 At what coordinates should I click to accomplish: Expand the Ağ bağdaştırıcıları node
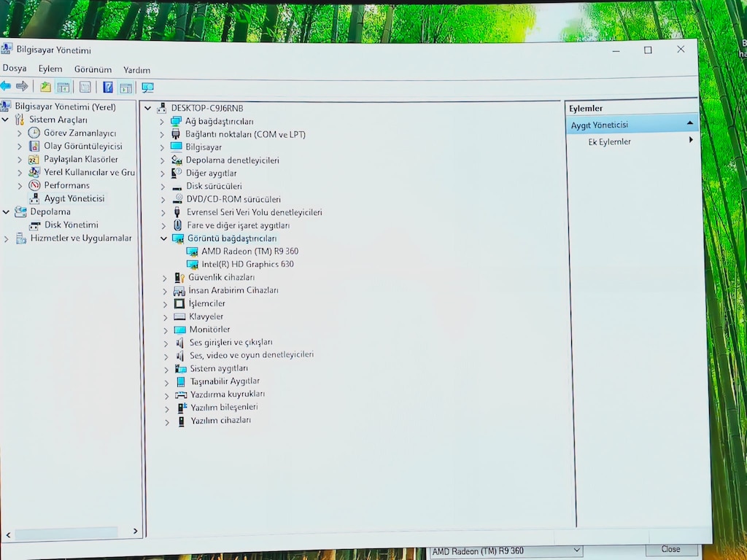[x=161, y=122]
